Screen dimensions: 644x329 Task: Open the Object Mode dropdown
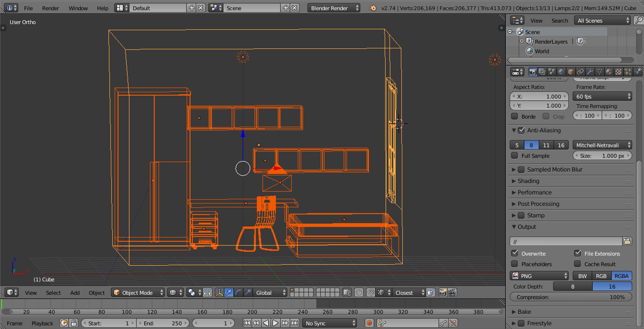(138, 293)
